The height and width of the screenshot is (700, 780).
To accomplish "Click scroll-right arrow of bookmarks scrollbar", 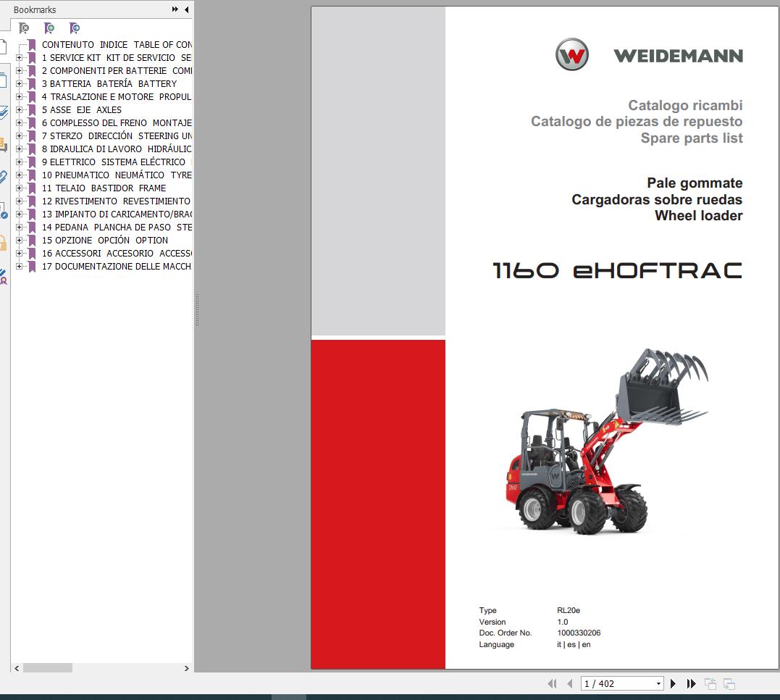I will (187, 668).
